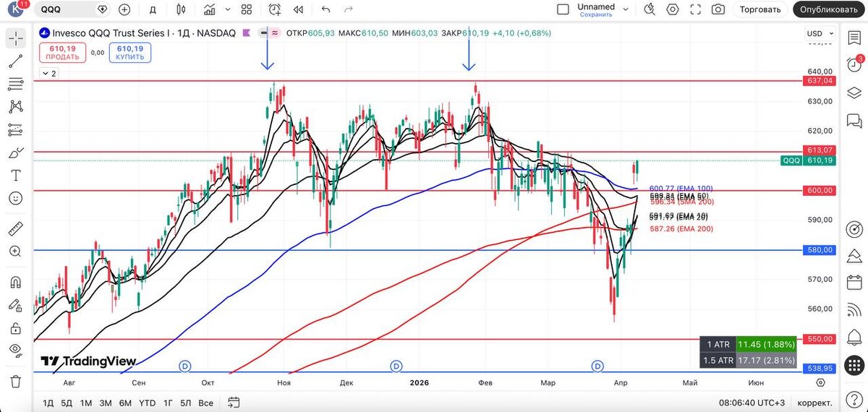Select the 5Д date range
Viewport: 868px width, 412px height.
(67, 403)
